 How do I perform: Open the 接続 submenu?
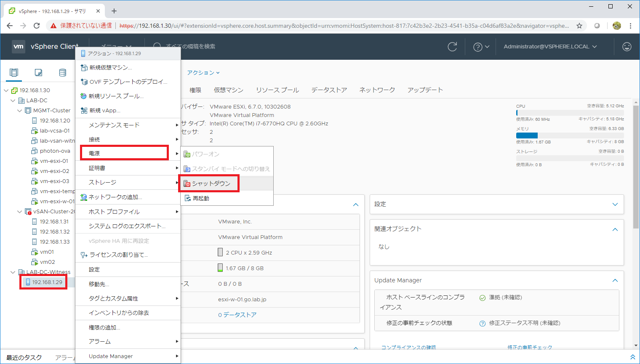[128, 139]
